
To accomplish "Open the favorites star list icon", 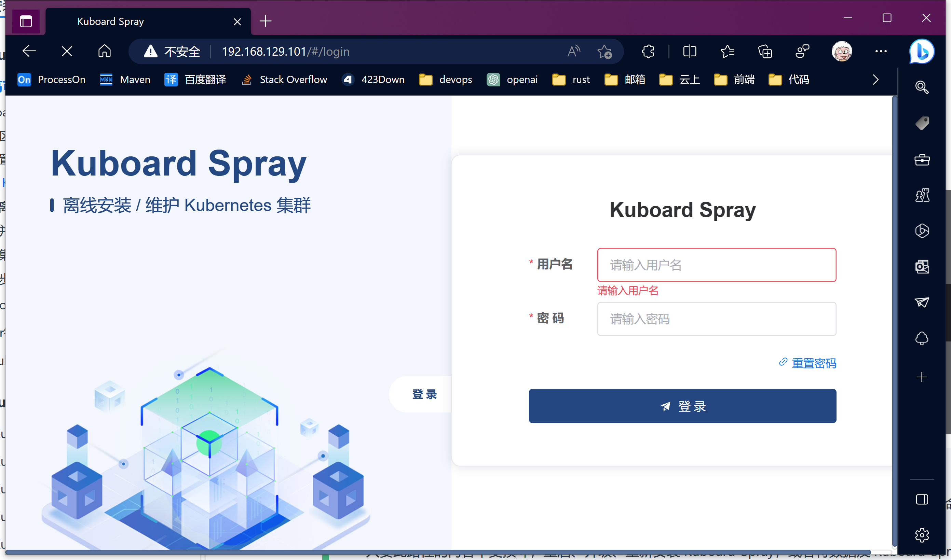I will coord(727,51).
